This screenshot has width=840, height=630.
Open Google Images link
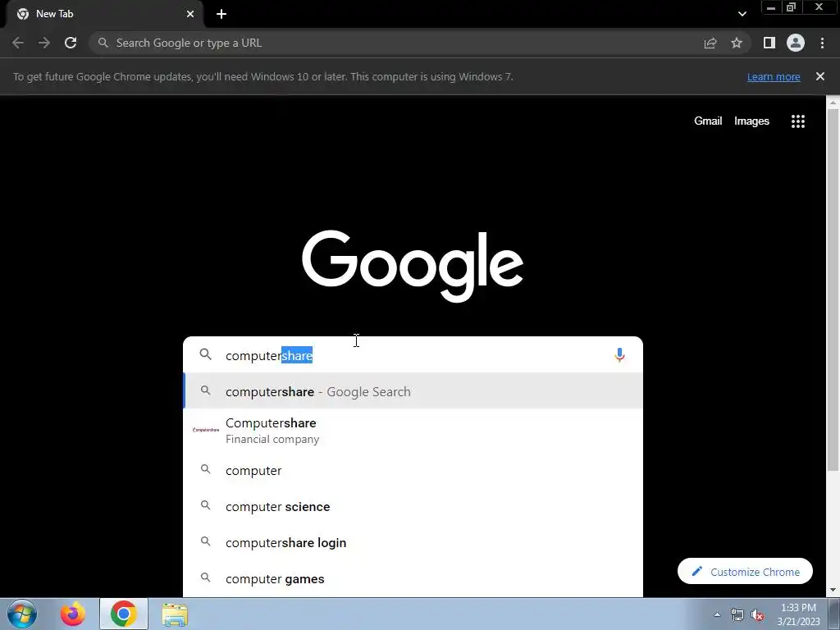tap(751, 121)
